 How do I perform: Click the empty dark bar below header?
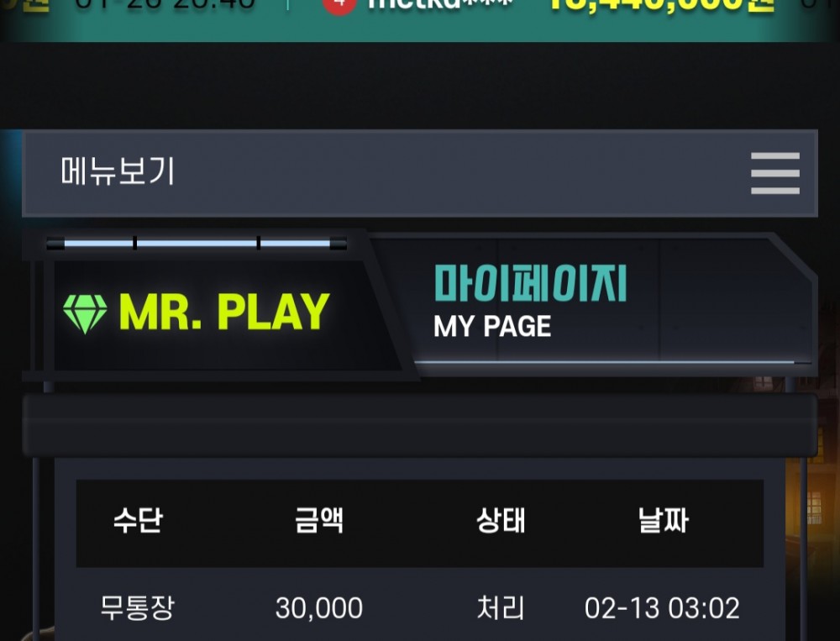[x=419, y=426]
